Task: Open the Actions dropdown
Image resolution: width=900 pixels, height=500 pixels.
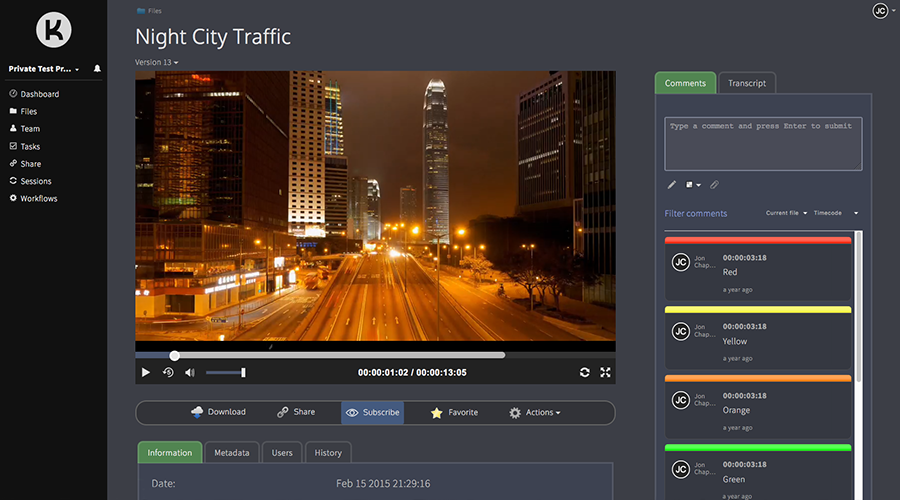Action: (534, 413)
